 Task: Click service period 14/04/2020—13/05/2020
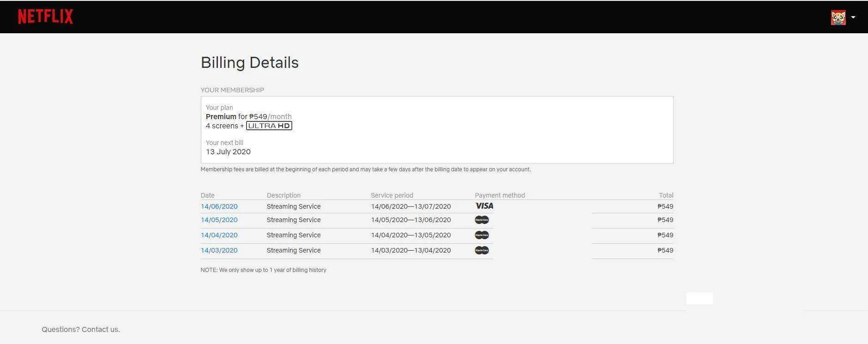pos(411,235)
